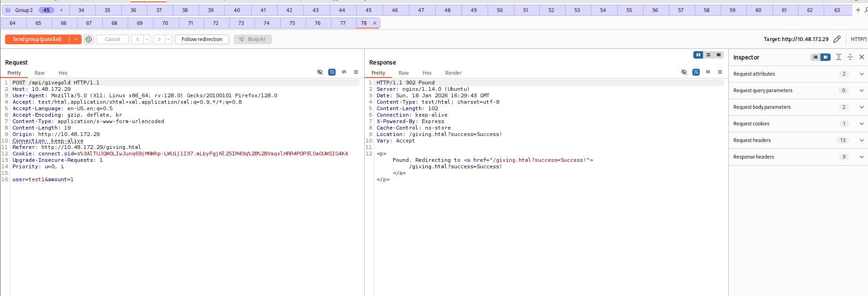868x296 pixels.
Task: Open the Send group mode dropdown arrow
Action: click(x=76, y=40)
